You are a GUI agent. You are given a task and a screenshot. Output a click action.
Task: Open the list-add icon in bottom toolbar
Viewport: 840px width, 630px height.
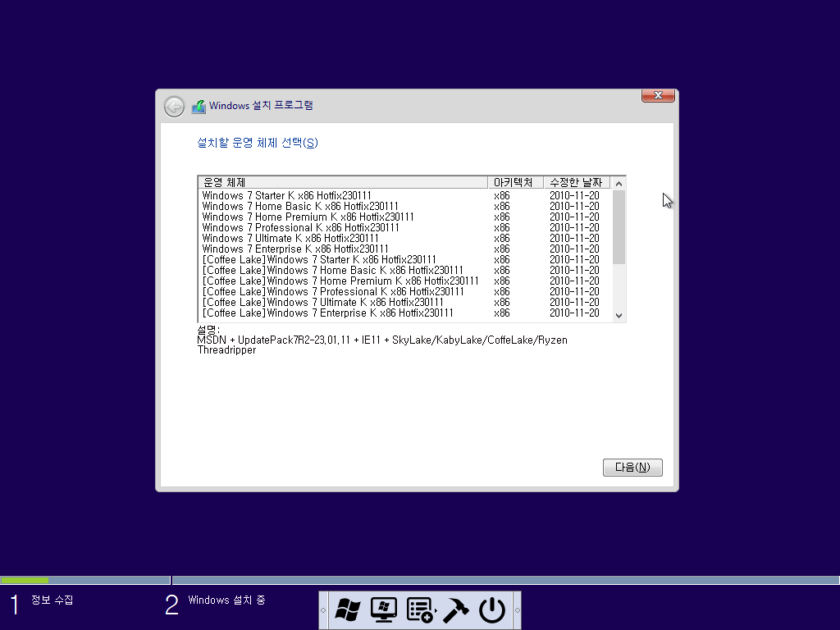pyautogui.click(x=421, y=610)
